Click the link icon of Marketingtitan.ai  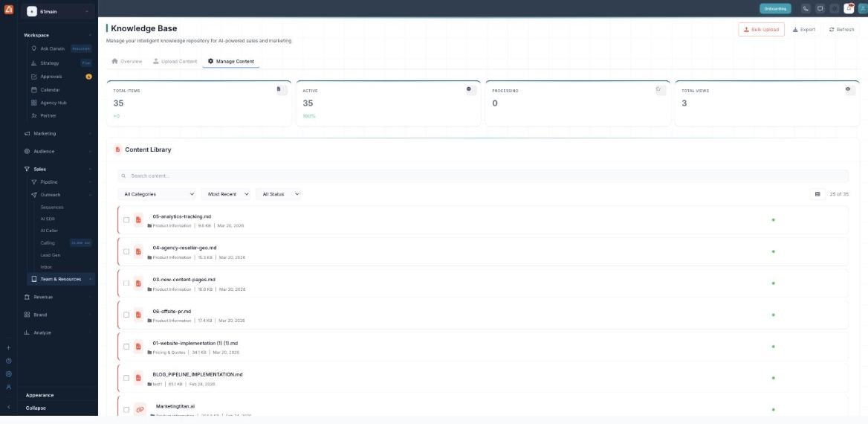pos(140,410)
